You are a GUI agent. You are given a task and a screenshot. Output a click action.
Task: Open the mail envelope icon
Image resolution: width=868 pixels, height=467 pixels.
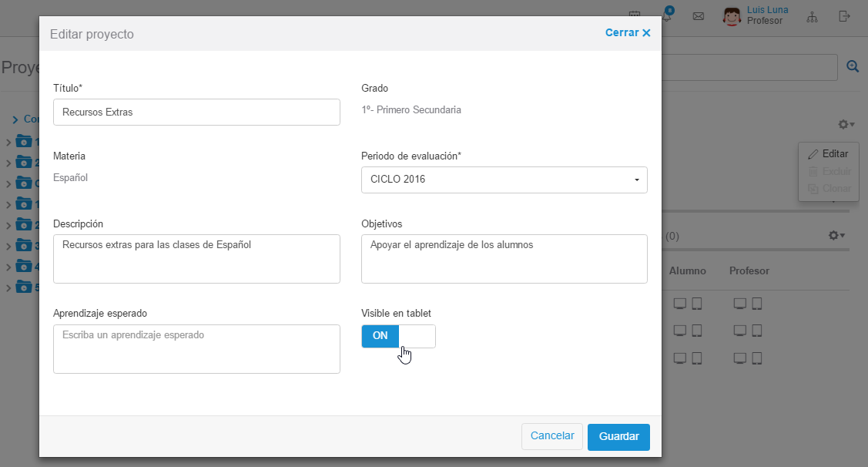click(x=699, y=16)
